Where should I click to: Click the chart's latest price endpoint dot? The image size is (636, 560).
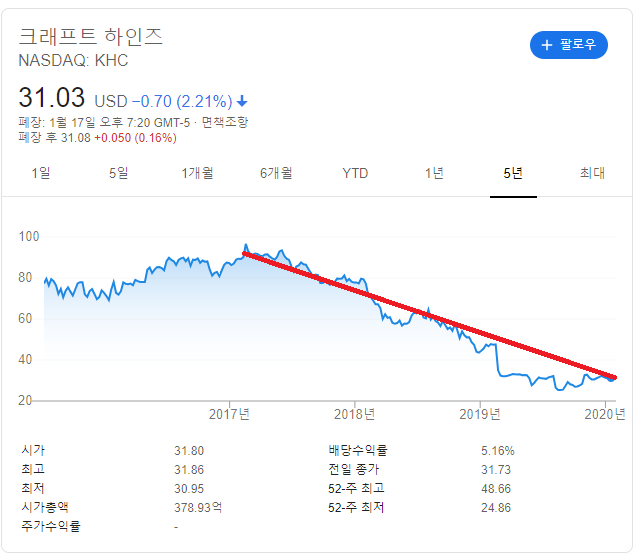tap(611, 379)
